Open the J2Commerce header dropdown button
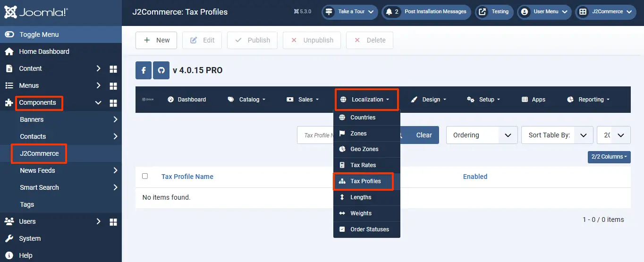The image size is (644, 262). coord(606,12)
